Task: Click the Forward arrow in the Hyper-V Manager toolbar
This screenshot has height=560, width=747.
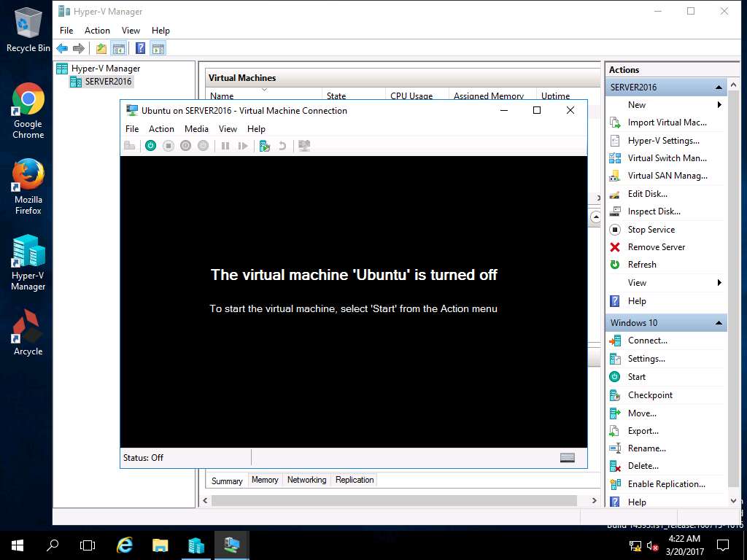Action: (79, 48)
